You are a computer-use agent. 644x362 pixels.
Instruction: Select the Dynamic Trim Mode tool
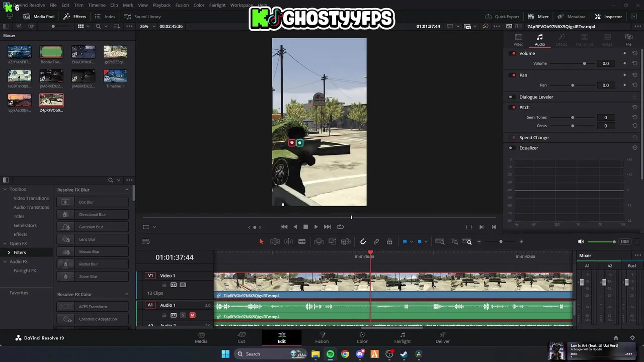pos(288,242)
